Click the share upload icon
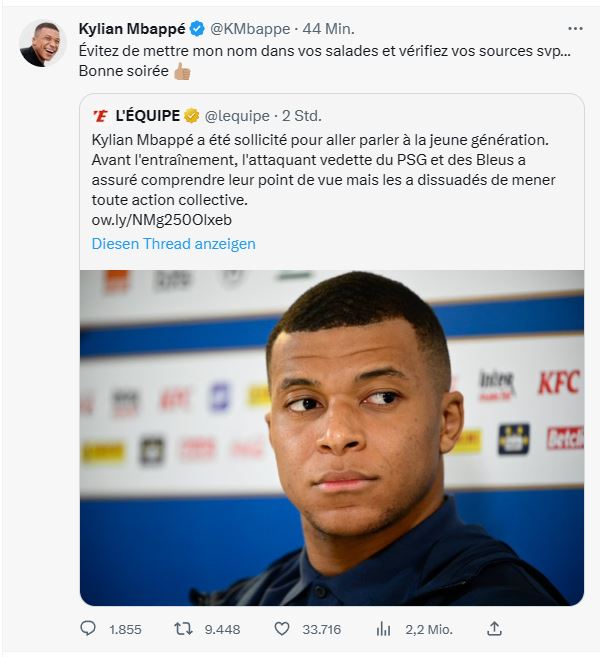This screenshot has height=657, width=600. pyautogui.click(x=494, y=629)
